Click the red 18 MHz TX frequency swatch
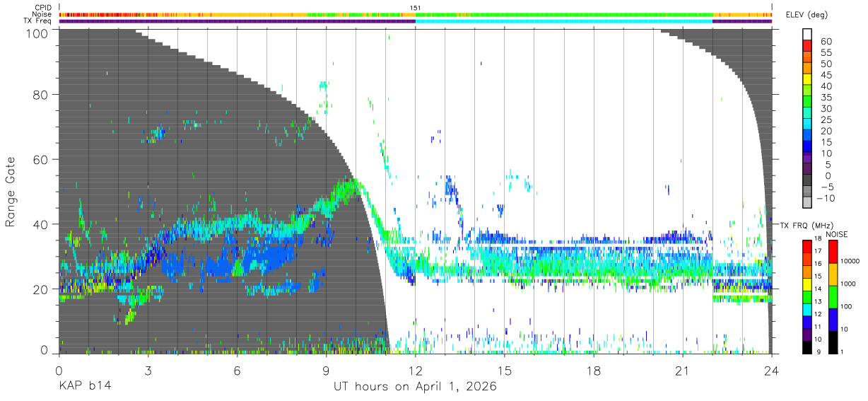 (x=807, y=245)
